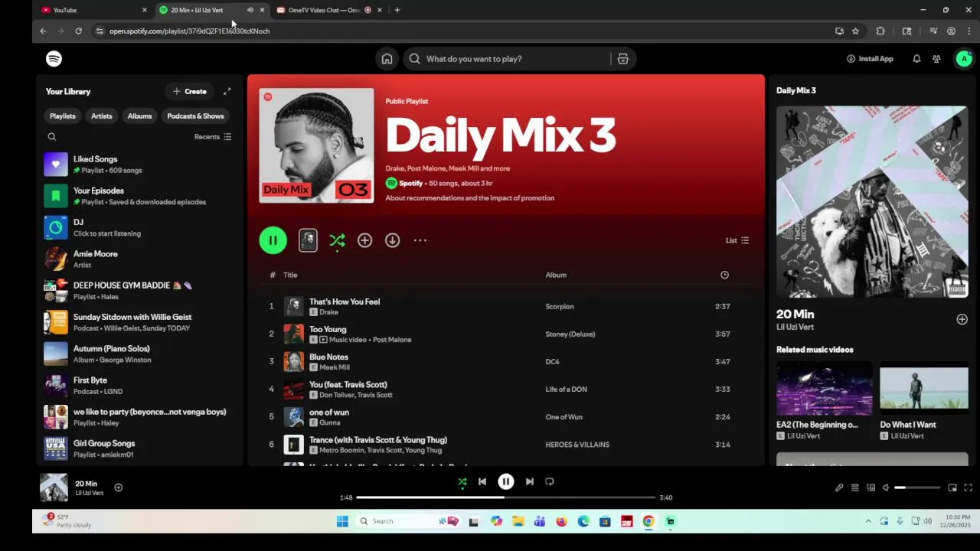Open Do What I Want video thumbnail
980x551 pixels.
tap(923, 388)
